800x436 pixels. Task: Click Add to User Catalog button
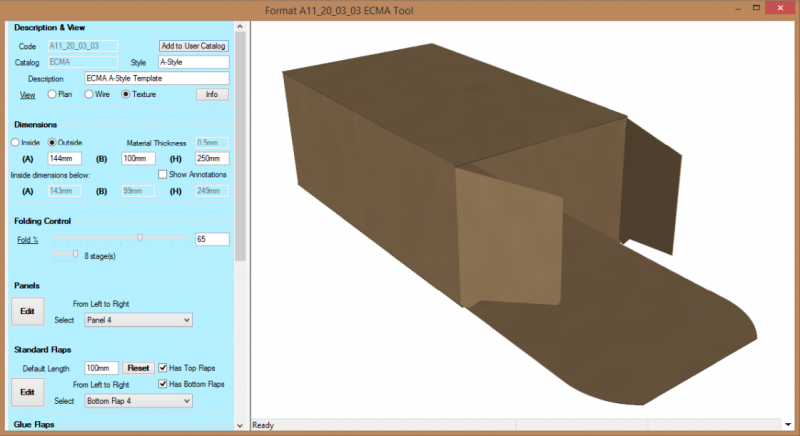tap(193, 46)
